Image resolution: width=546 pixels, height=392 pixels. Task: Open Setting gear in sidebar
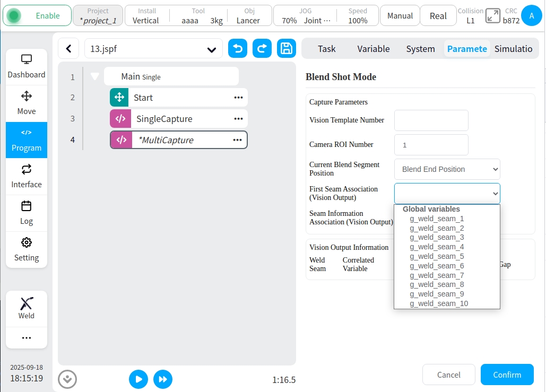(27, 249)
